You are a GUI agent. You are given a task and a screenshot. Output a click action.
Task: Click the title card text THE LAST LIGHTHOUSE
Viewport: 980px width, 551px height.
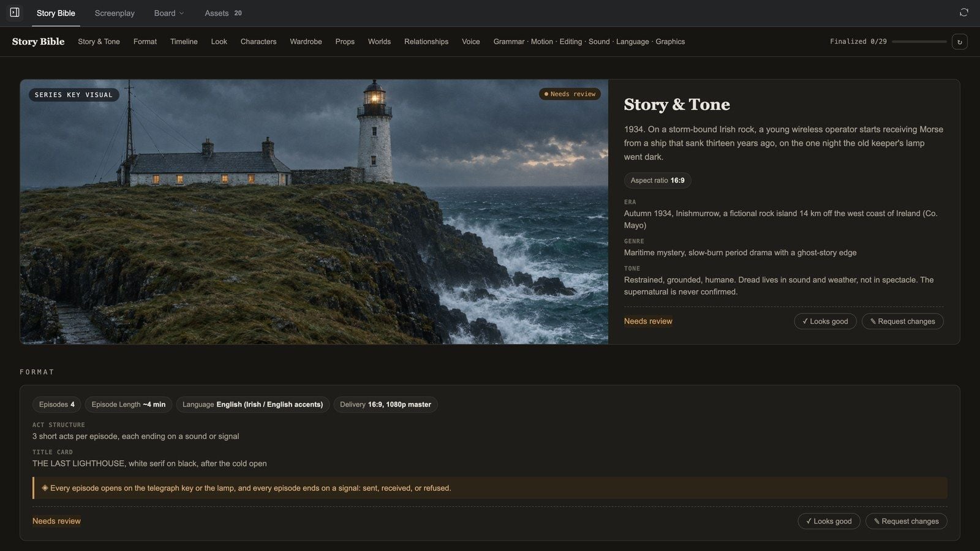(x=149, y=463)
